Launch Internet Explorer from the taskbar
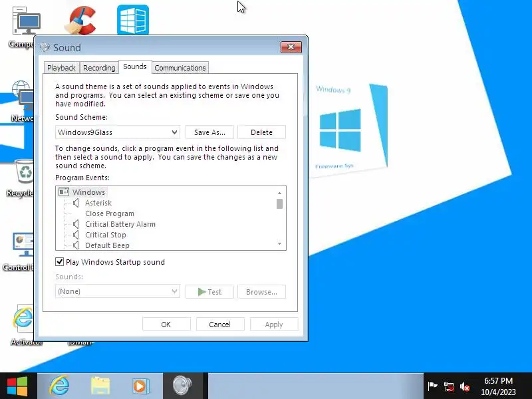The width and height of the screenshot is (532, 399). [x=59, y=386]
